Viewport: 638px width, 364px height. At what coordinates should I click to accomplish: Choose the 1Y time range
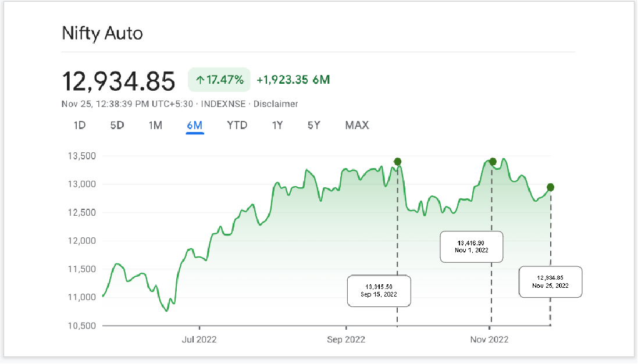click(277, 125)
